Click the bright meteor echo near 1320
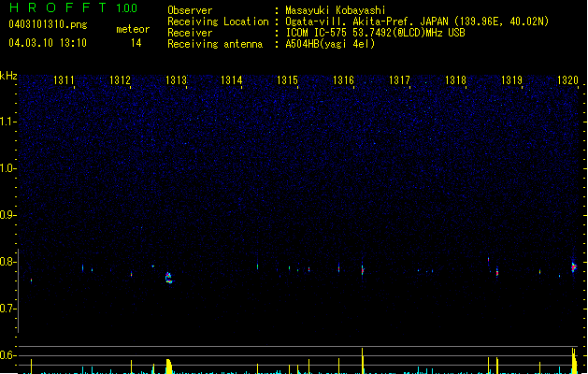 (x=574, y=266)
